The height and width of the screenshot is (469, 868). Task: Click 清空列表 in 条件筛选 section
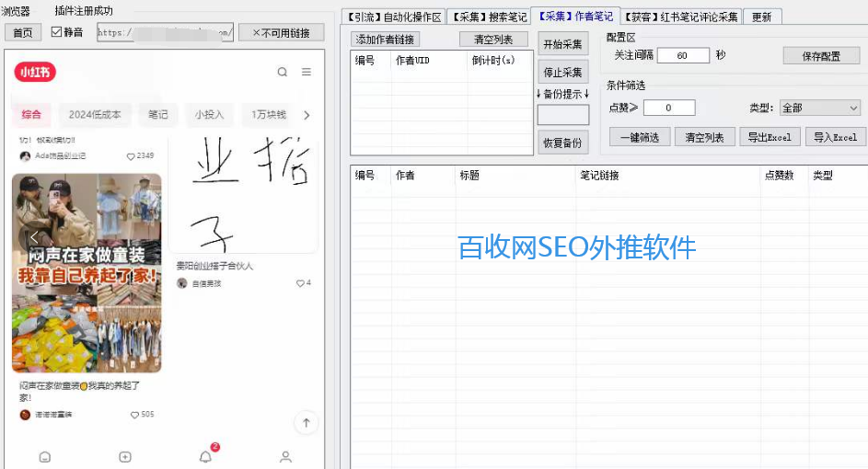coord(705,137)
